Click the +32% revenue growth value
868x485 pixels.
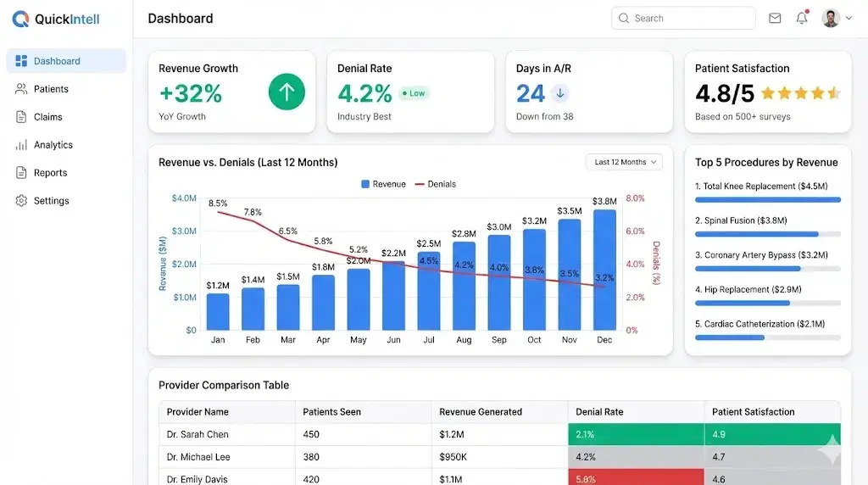pyautogui.click(x=191, y=93)
